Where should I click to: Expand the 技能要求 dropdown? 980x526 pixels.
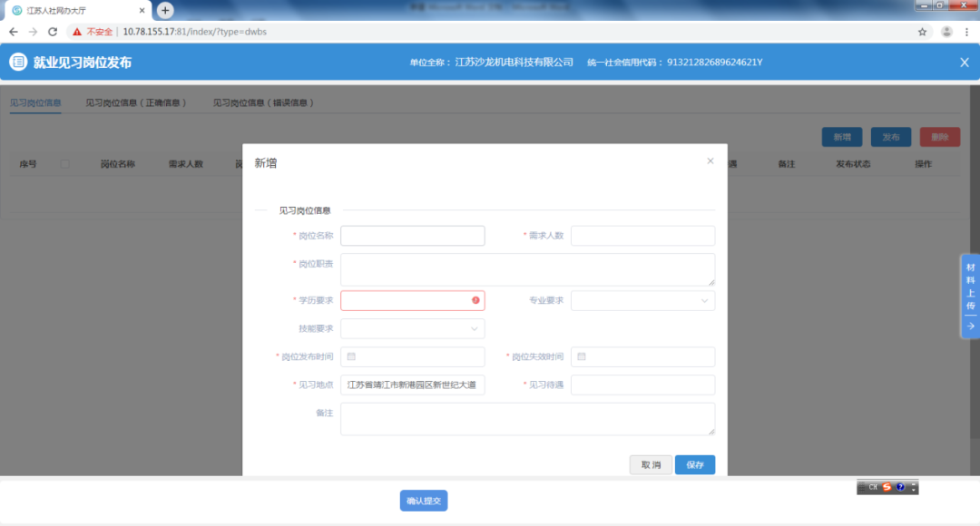475,328
